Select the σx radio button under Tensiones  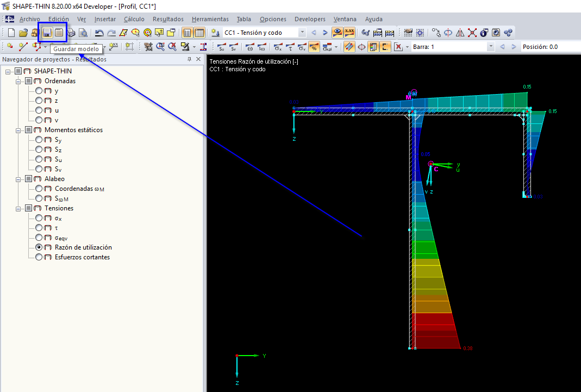[39, 218]
